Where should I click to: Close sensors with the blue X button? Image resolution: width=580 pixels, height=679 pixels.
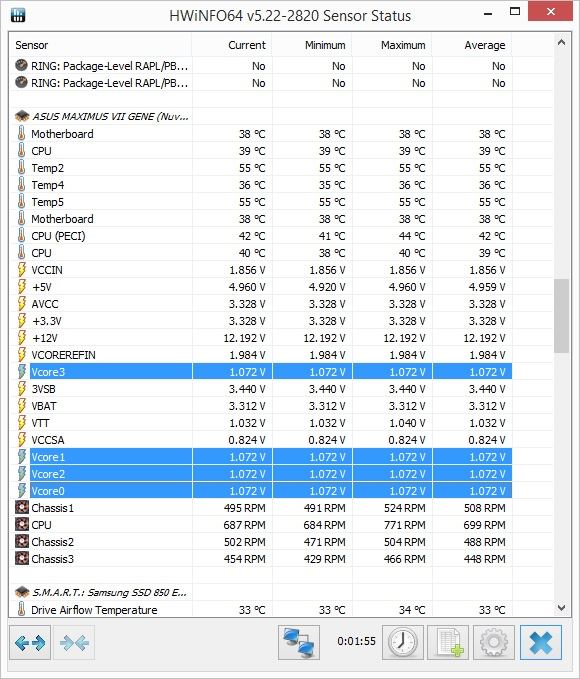point(541,643)
